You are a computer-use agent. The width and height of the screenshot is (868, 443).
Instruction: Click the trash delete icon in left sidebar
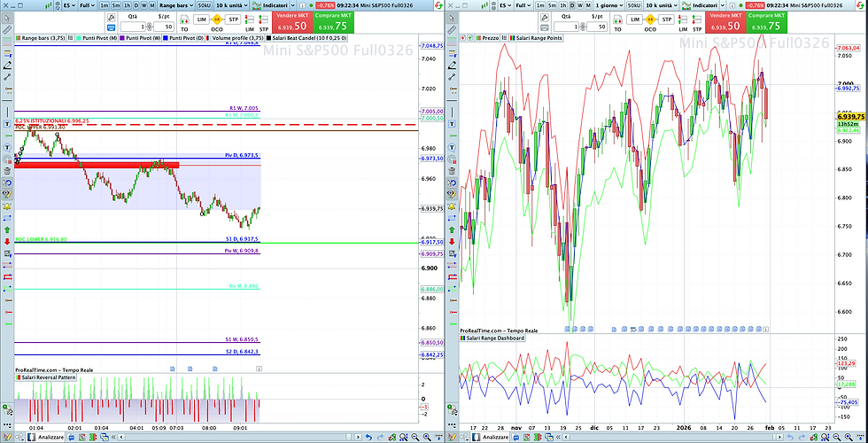(x=7, y=170)
